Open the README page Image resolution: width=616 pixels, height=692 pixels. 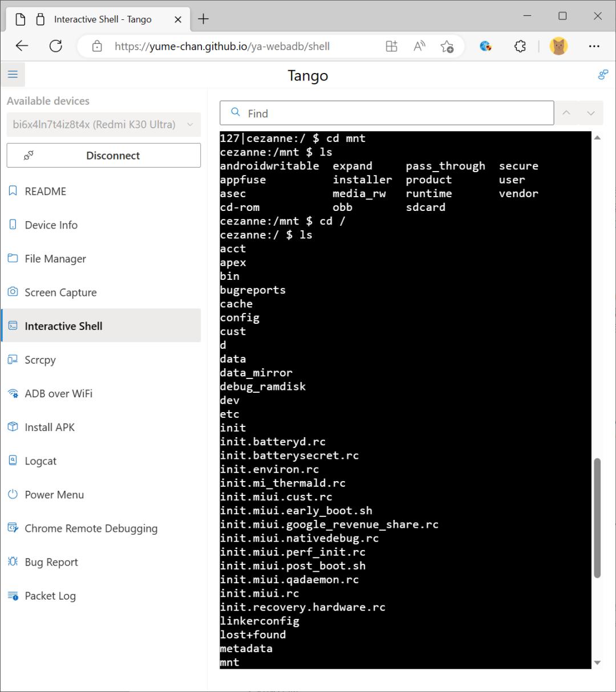[x=46, y=192]
